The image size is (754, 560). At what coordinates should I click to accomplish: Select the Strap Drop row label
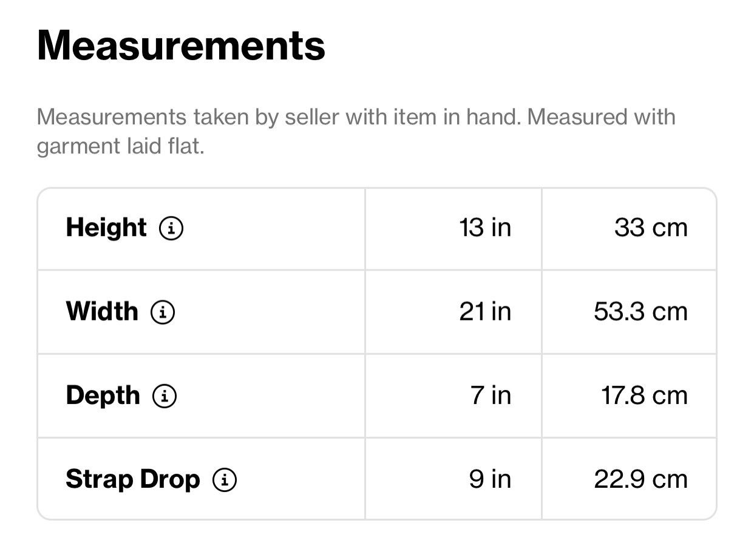[x=133, y=479]
